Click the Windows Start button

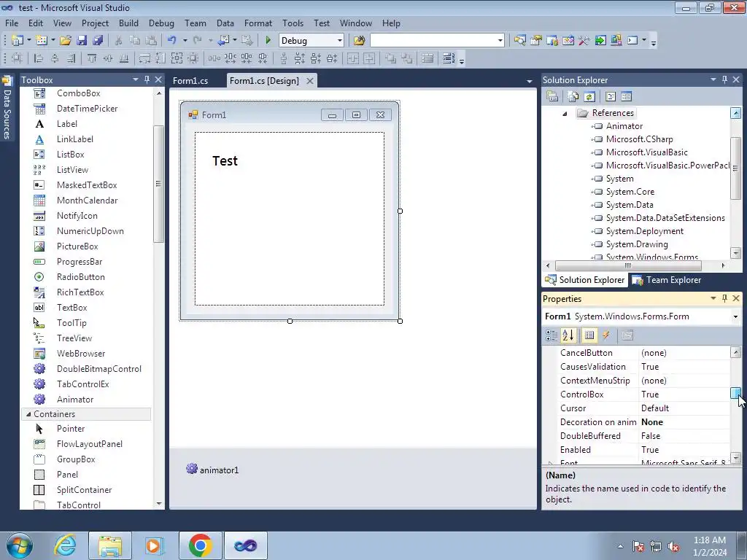pos(19,545)
